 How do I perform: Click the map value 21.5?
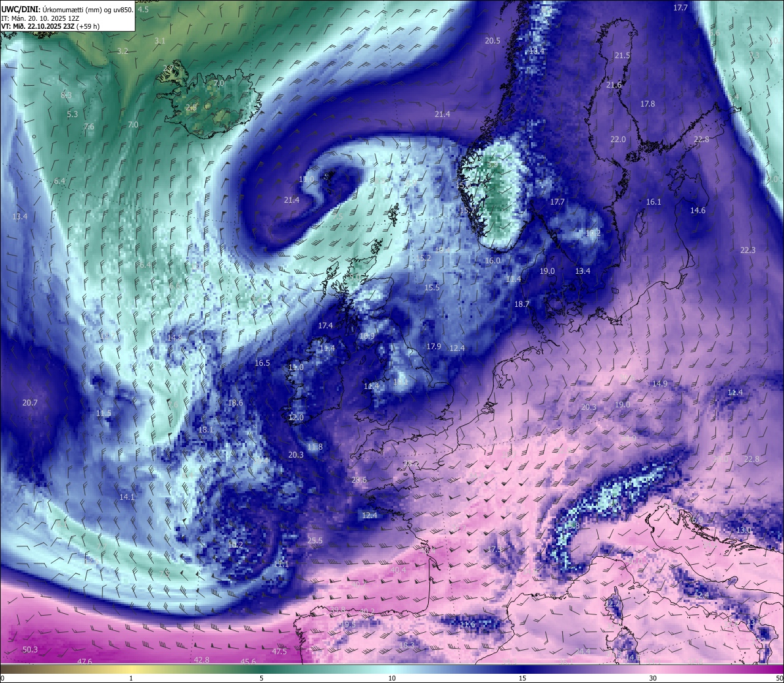pyautogui.click(x=622, y=55)
